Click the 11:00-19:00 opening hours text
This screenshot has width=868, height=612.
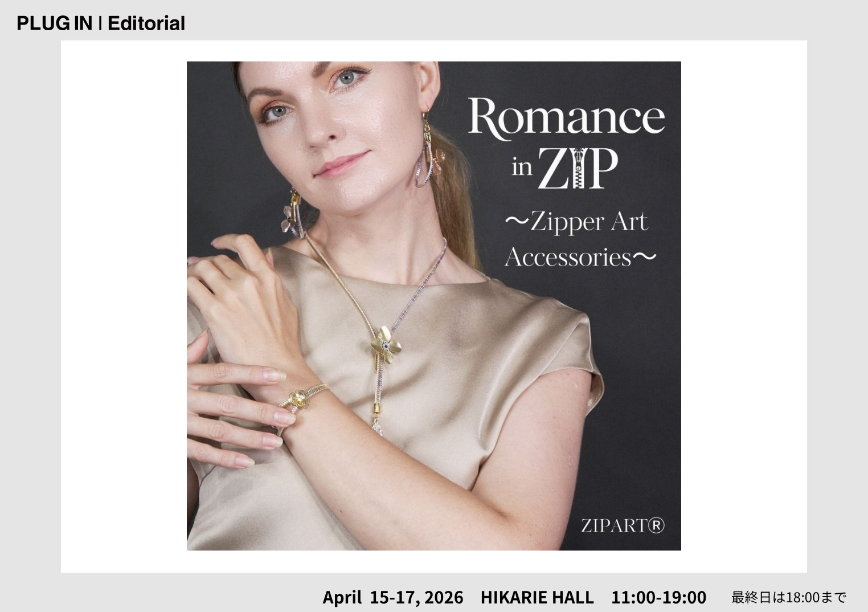(x=659, y=597)
